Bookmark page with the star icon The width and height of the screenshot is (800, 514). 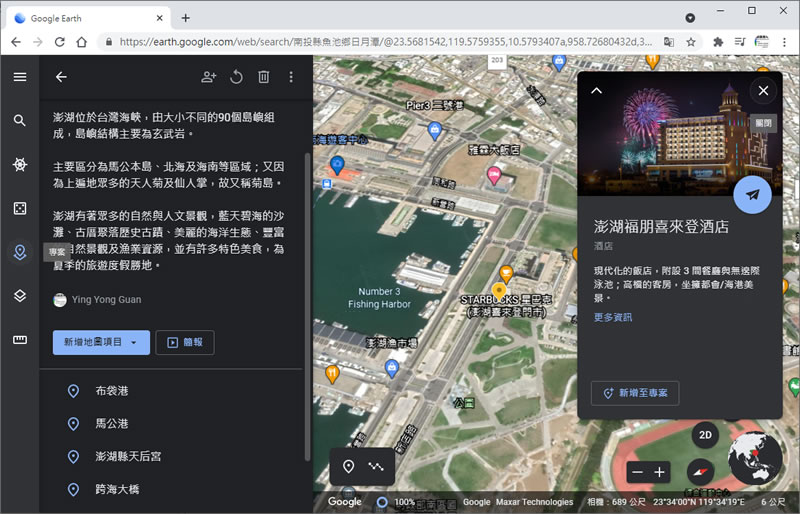click(x=691, y=42)
